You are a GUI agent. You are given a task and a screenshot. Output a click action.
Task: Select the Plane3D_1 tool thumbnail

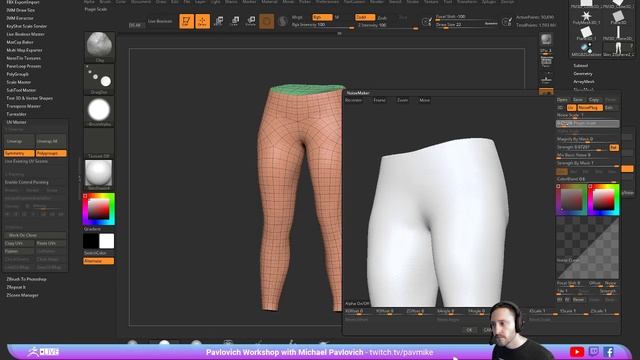[586, 33]
